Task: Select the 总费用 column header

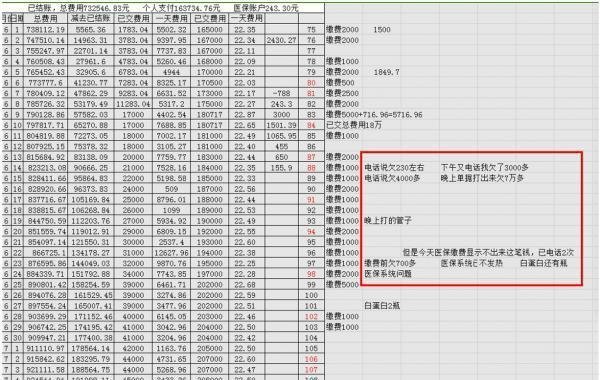Action: [46, 18]
